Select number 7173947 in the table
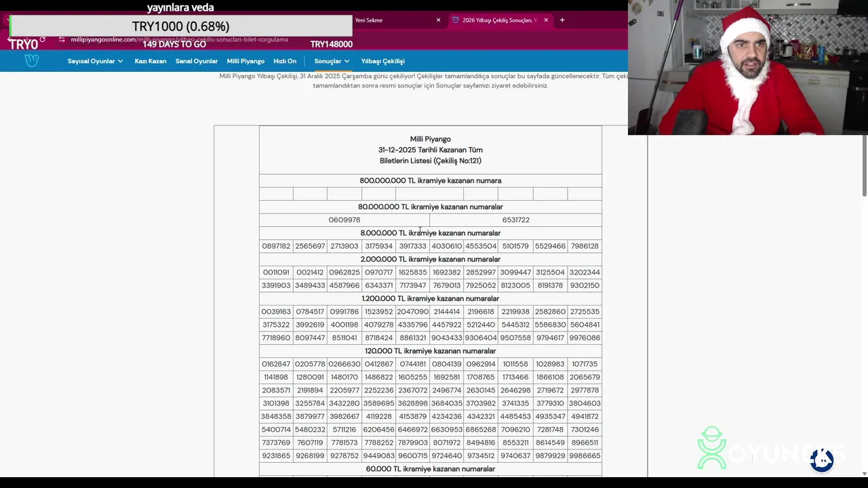This screenshot has width=868, height=488. coord(412,285)
